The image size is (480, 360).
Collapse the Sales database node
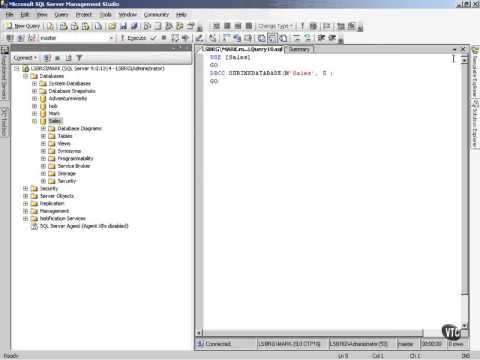[x=34, y=121]
